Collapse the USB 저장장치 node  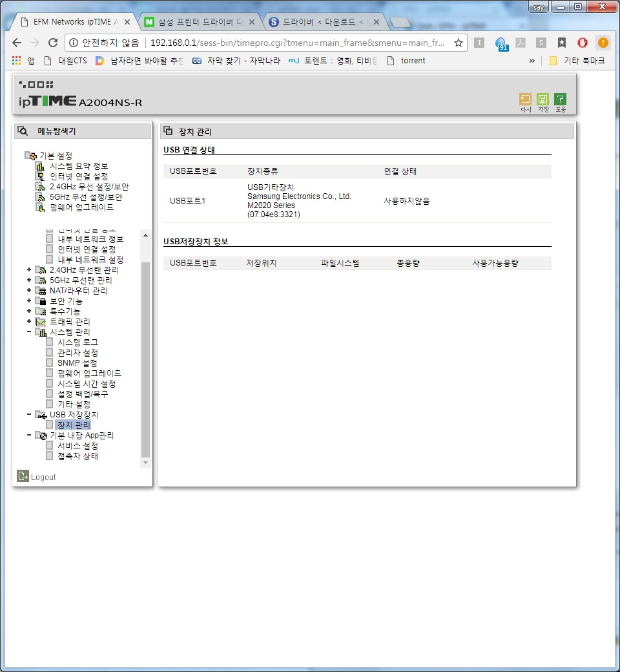28,414
